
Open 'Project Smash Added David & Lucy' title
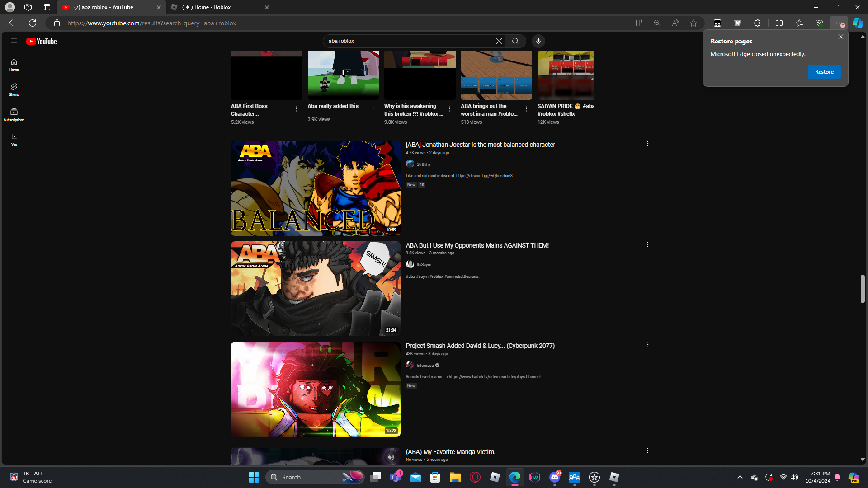(x=480, y=346)
